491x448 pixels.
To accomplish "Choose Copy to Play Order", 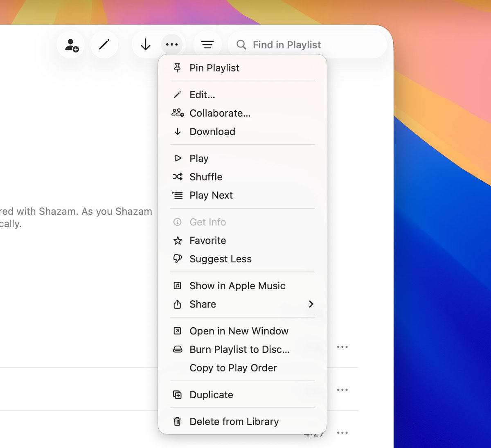I will tap(242, 368).
